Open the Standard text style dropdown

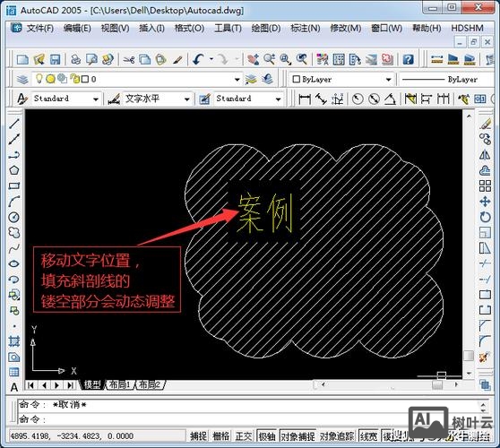click(x=95, y=99)
